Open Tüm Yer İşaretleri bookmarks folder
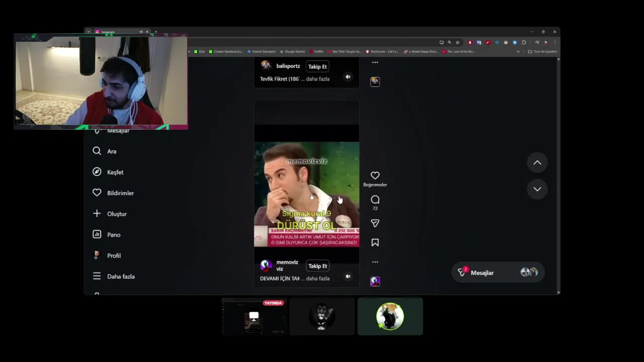 [x=542, y=51]
